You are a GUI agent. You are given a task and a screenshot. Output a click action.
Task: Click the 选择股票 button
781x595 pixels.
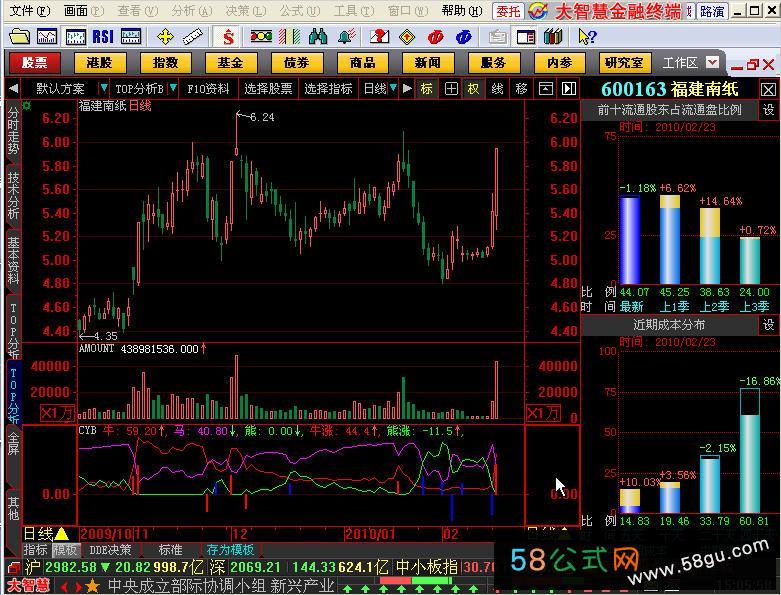pos(268,89)
